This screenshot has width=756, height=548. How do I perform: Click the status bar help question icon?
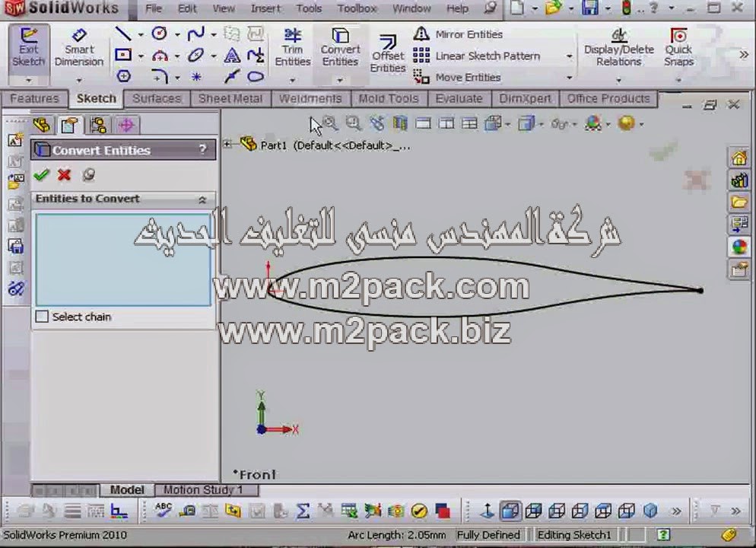click(663, 534)
